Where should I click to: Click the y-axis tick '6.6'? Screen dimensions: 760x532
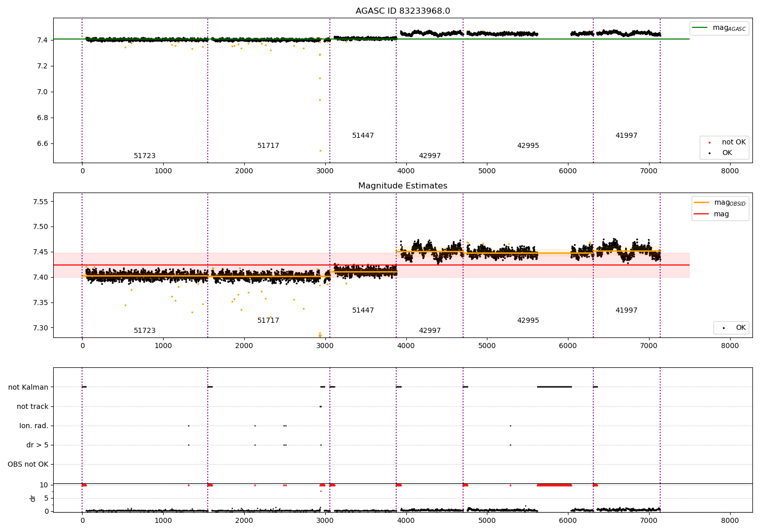coord(43,144)
